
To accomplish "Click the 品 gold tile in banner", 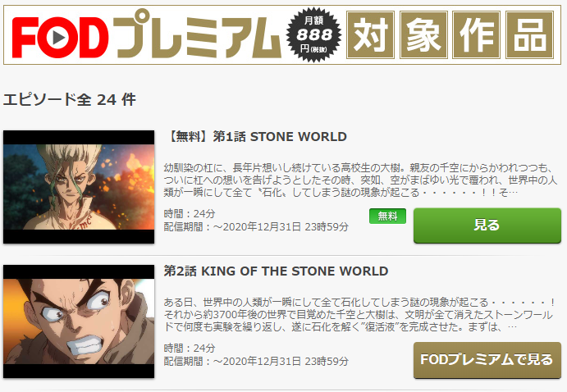I will [529, 35].
